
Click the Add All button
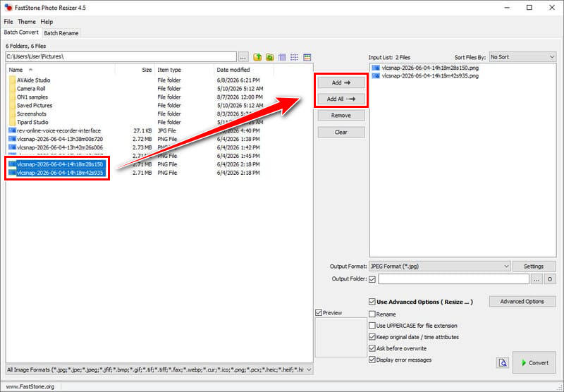point(341,99)
